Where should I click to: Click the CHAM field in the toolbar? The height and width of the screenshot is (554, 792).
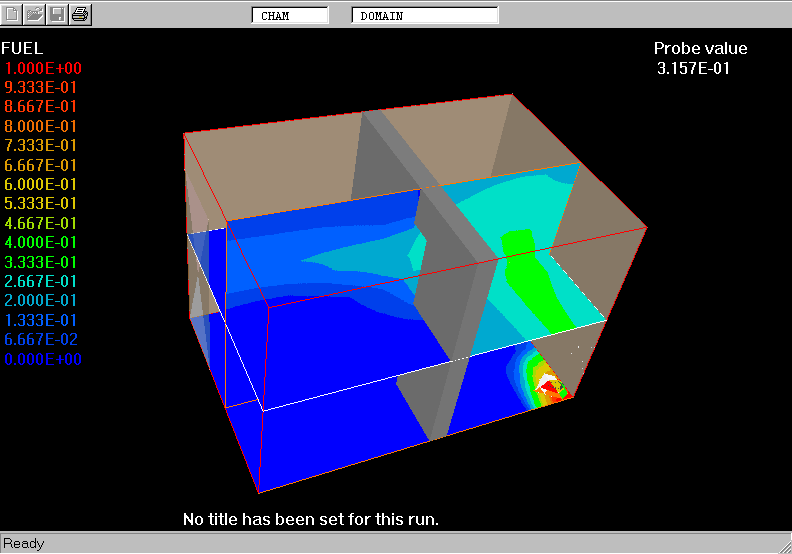(289, 15)
